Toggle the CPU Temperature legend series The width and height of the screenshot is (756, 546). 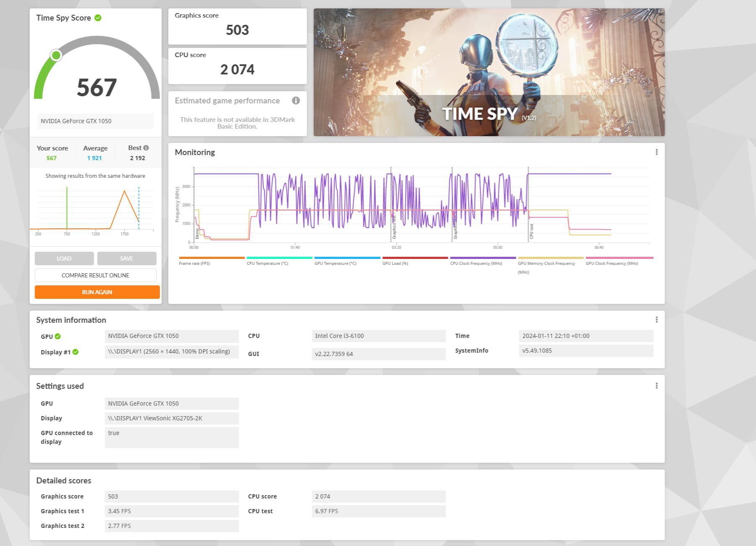coord(268,263)
